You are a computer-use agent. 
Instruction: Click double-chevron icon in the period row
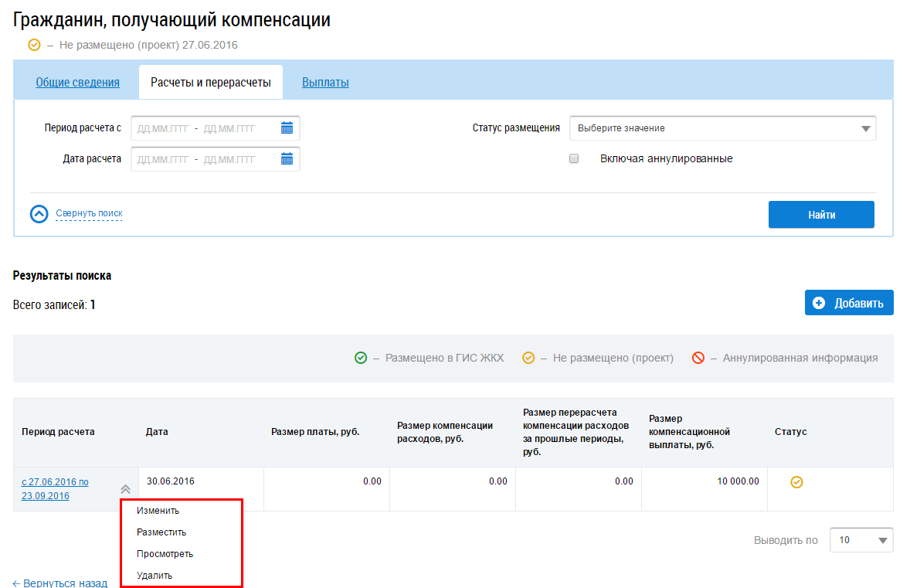[125, 489]
